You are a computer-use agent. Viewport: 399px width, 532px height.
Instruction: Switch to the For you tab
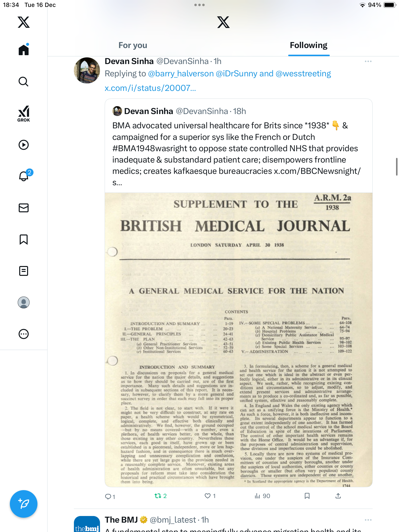133,45
